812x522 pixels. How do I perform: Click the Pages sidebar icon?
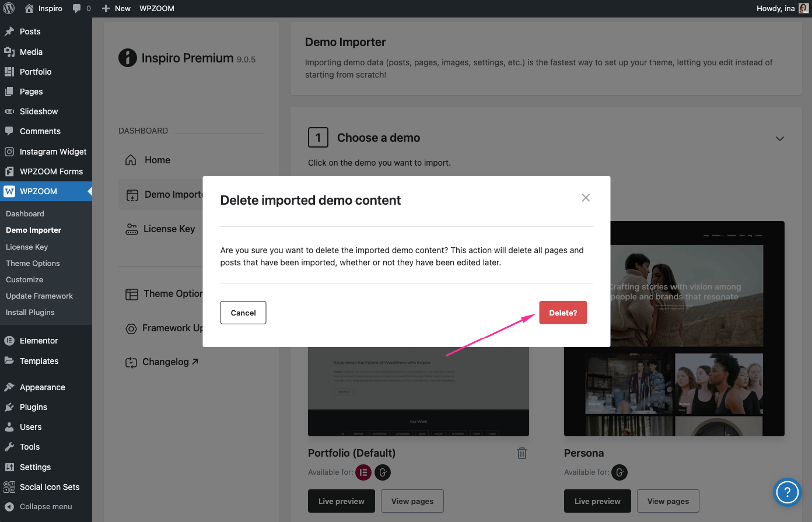tap(9, 92)
